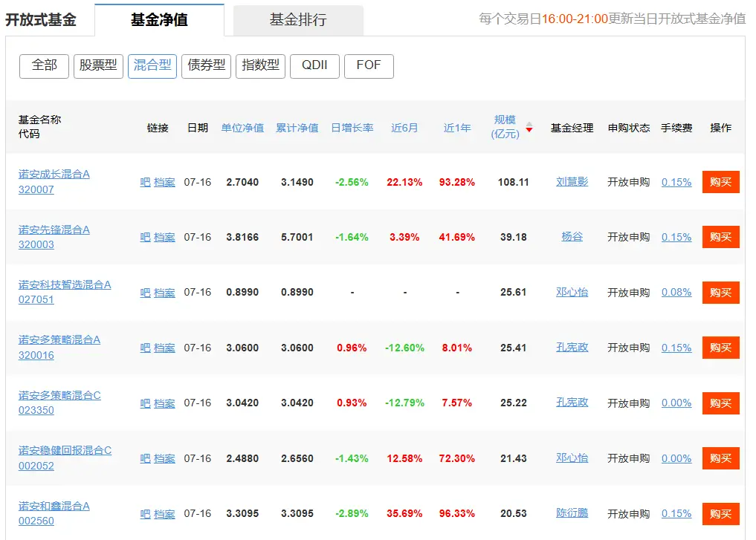The height and width of the screenshot is (540, 756).
Task: Buy 诺安成长混合A with 购买 button
Action: 721,181
